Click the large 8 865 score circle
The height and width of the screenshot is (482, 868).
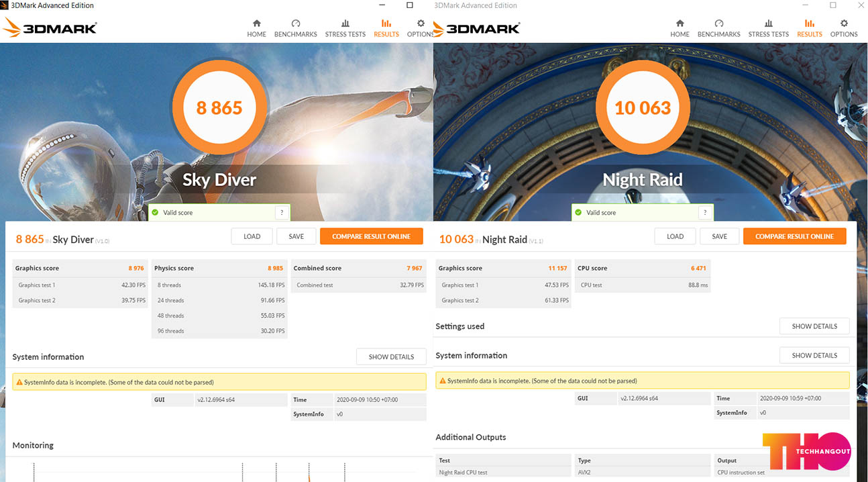219,107
